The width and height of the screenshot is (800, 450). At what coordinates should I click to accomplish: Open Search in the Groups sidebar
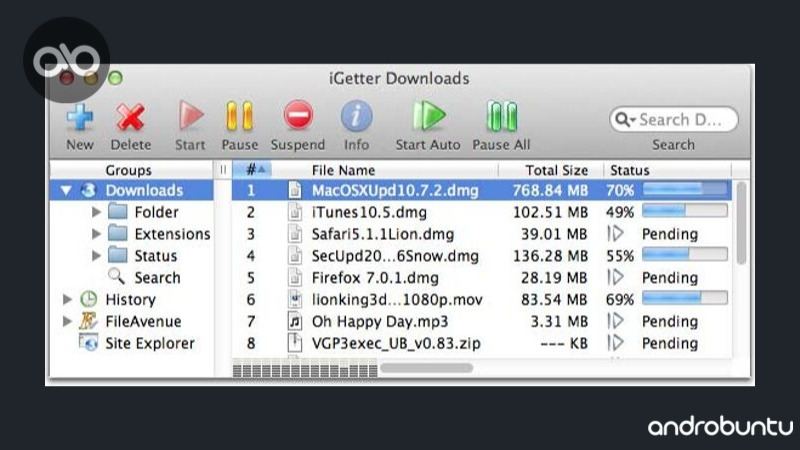[x=157, y=278]
